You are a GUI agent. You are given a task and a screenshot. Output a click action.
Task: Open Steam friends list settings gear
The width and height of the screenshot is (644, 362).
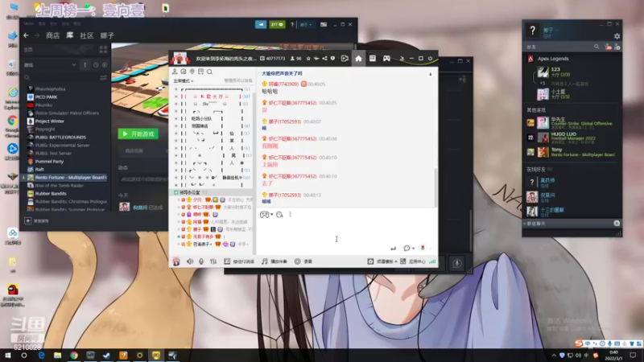tap(617, 36)
